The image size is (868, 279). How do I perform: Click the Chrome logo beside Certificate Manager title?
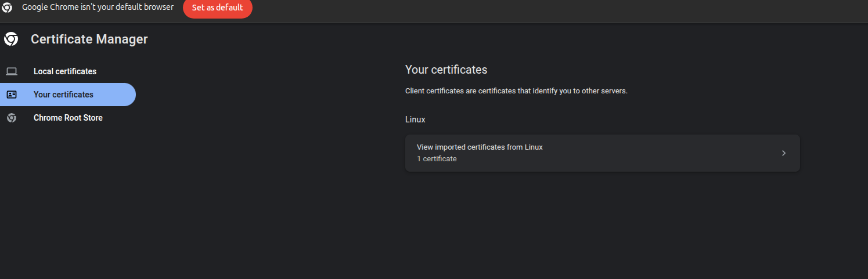click(x=11, y=39)
